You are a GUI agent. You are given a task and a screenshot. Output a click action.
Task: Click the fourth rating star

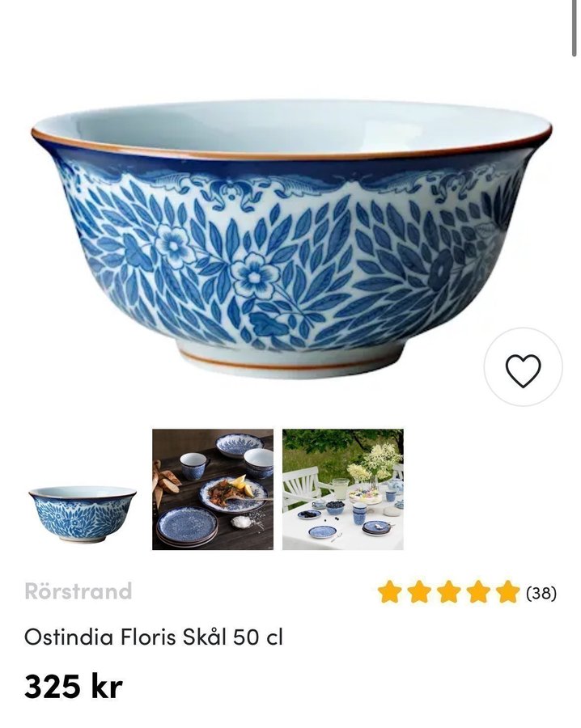[478, 592]
